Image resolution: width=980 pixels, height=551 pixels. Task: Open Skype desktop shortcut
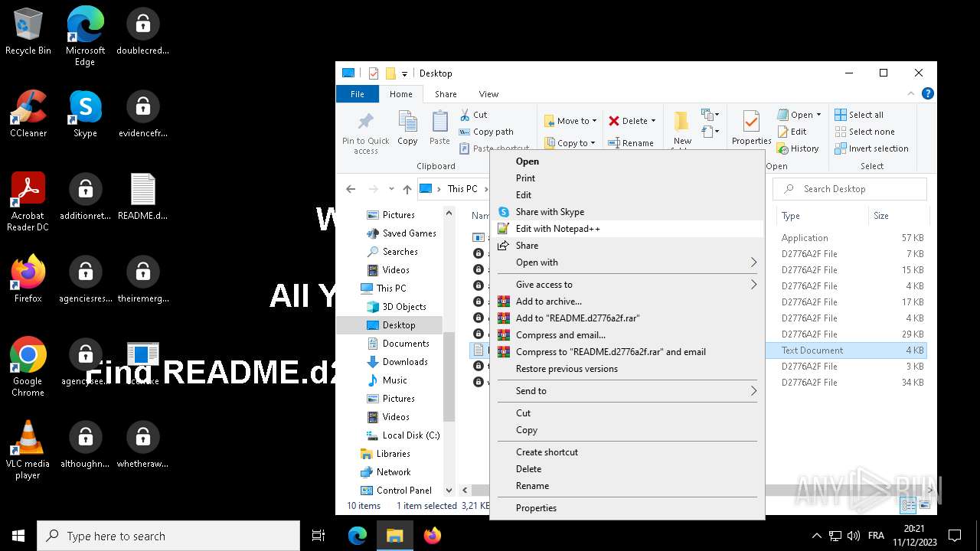85,115
